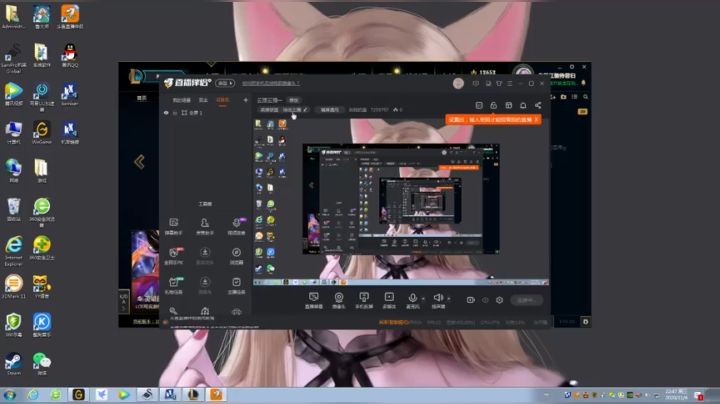Image resolution: width=720 pixels, height=404 pixels.
Task: Select the highlighted orange scene tab
Action: 222,100
